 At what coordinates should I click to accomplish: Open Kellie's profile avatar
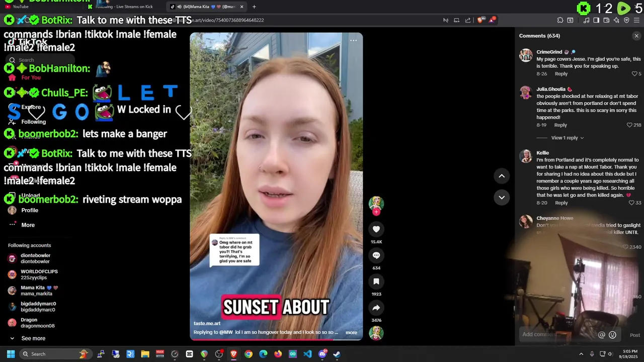[x=526, y=156]
